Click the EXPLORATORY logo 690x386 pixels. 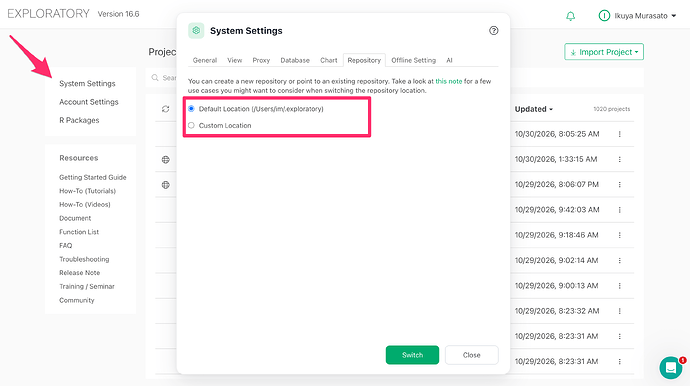48,14
